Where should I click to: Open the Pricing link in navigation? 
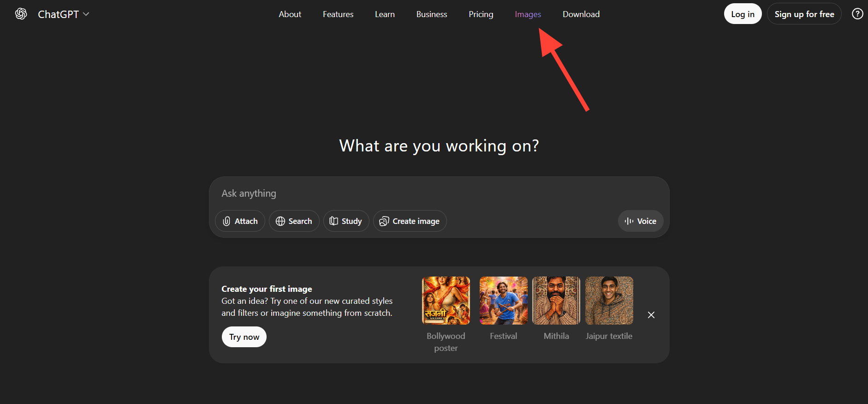pos(481,14)
